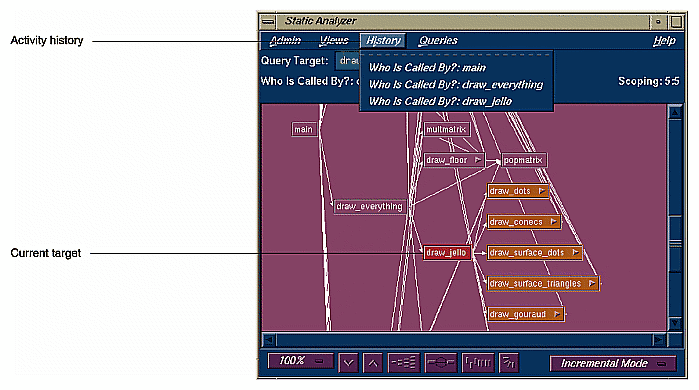
Task: Open the Admin menu
Action: (285, 41)
